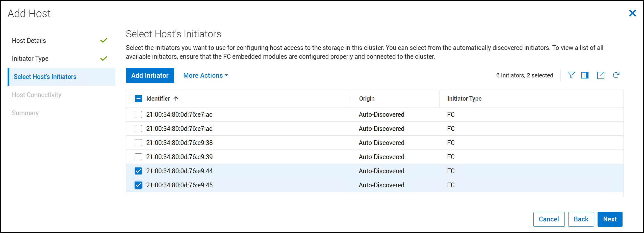The height and width of the screenshot is (233, 644).
Task: Check initiator 21:00:34:80:0d:76:e9:39
Action: pyautogui.click(x=138, y=157)
